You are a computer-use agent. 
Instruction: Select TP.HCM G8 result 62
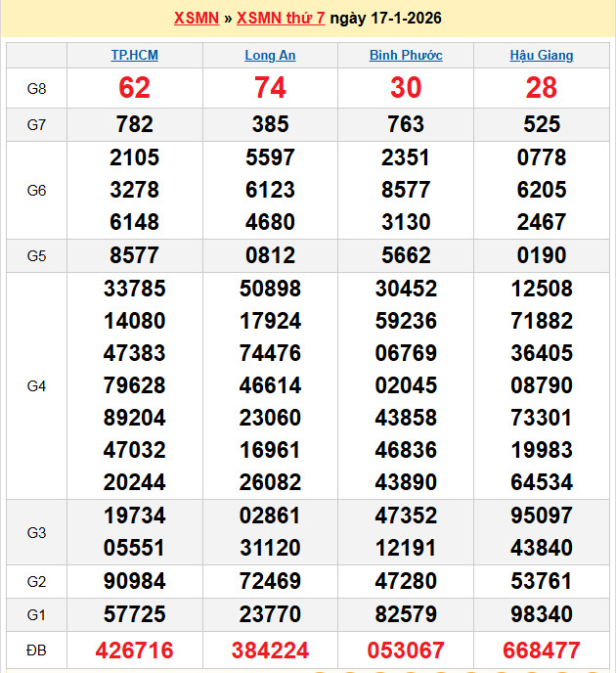click(134, 89)
